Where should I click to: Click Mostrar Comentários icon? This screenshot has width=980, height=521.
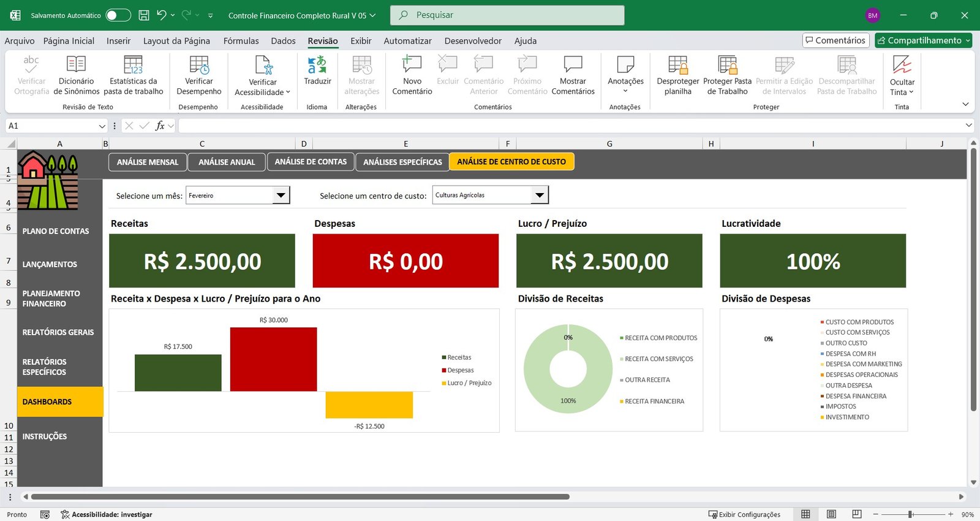[573, 66]
